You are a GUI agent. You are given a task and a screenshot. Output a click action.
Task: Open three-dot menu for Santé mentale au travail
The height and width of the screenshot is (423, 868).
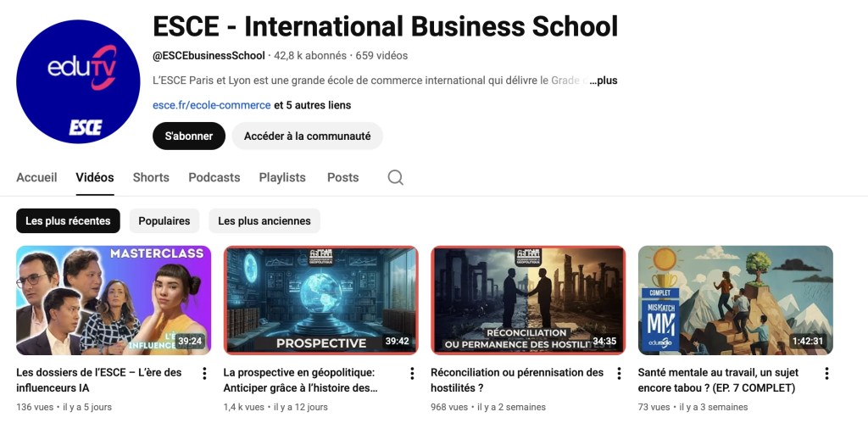(x=826, y=373)
